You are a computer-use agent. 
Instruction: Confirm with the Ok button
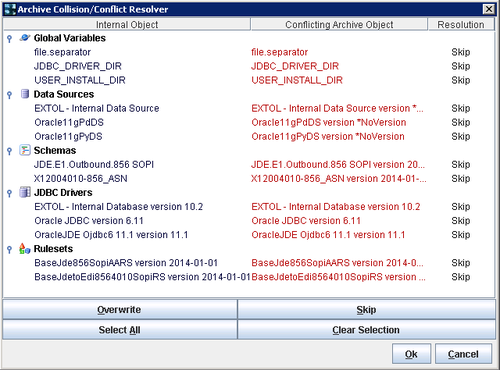click(x=411, y=354)
